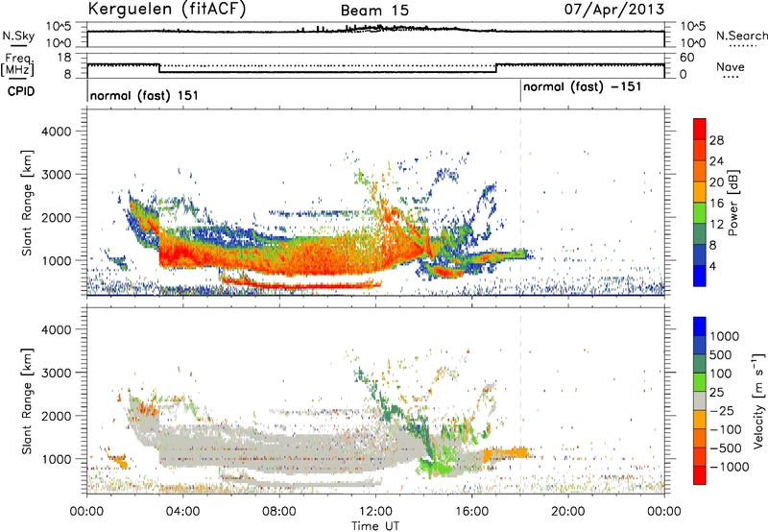
Task: Click the "18" frequency axis tick label
Action: click(x=63, y=58)
